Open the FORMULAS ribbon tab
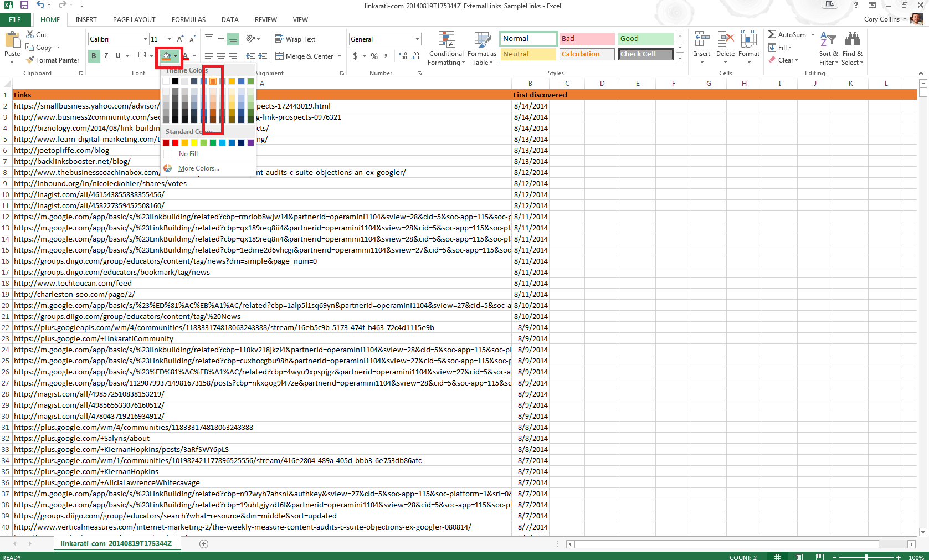929x560 pixels. point(188,19)
